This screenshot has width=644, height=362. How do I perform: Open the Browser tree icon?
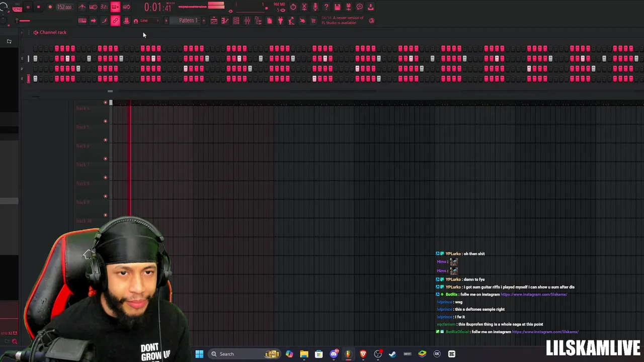pyautogui.click(x=258, y=21)
